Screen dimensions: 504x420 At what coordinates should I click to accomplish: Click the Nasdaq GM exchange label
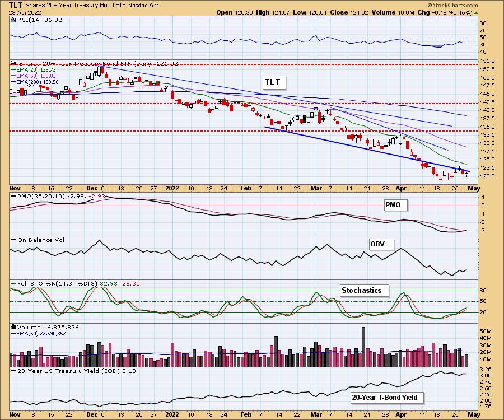[143, 6]
